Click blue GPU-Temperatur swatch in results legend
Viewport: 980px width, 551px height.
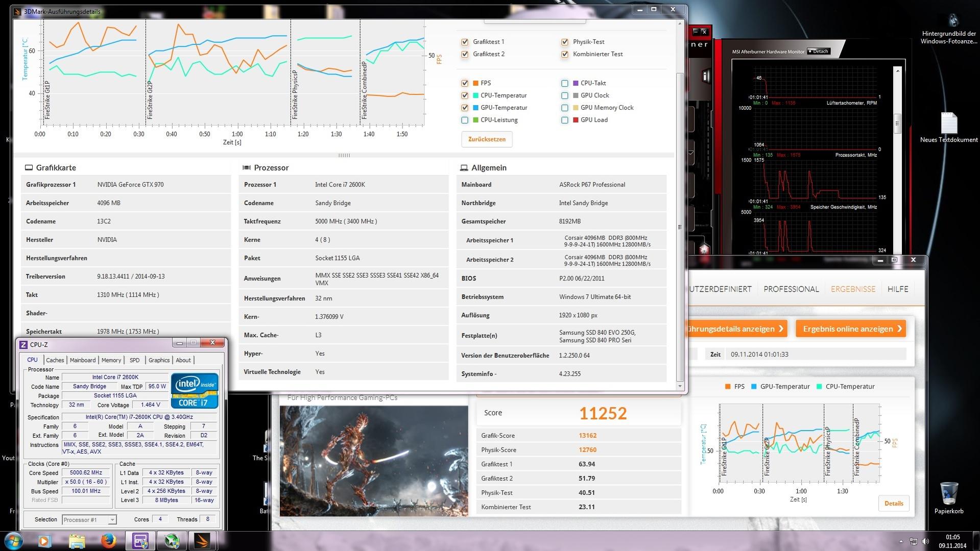[754, 387]
